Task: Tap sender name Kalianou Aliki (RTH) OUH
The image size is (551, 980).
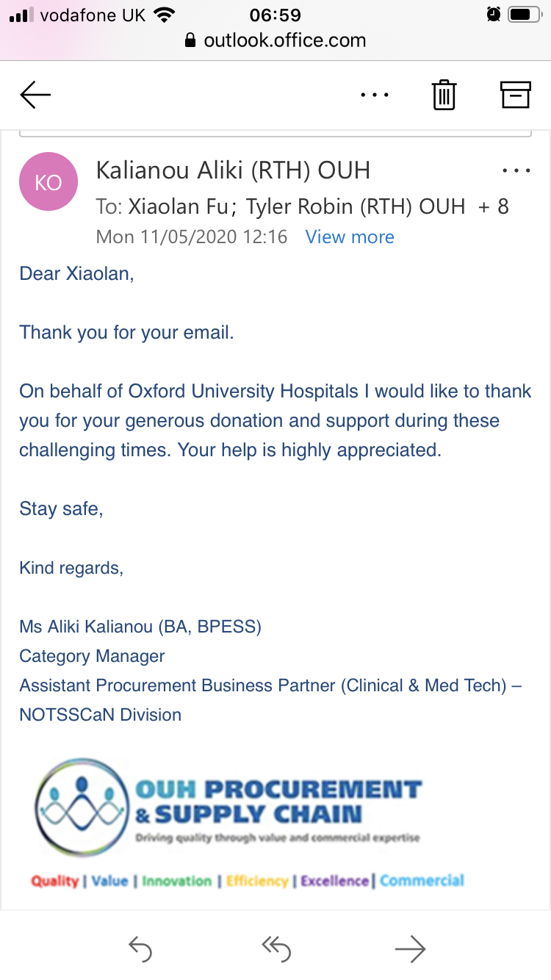Action: pos(233,170)
